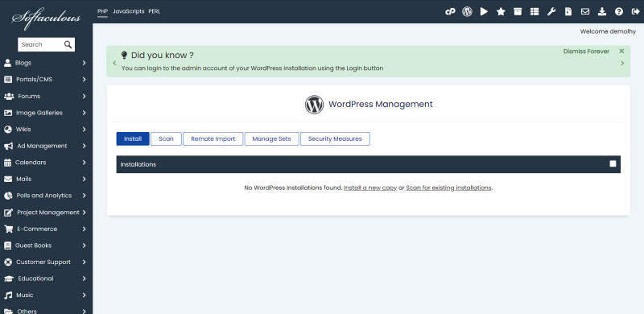Click the Calendars icon in sidebar
Image resolution: width=644 pixels, height=314 pixels.
point(7,163)
